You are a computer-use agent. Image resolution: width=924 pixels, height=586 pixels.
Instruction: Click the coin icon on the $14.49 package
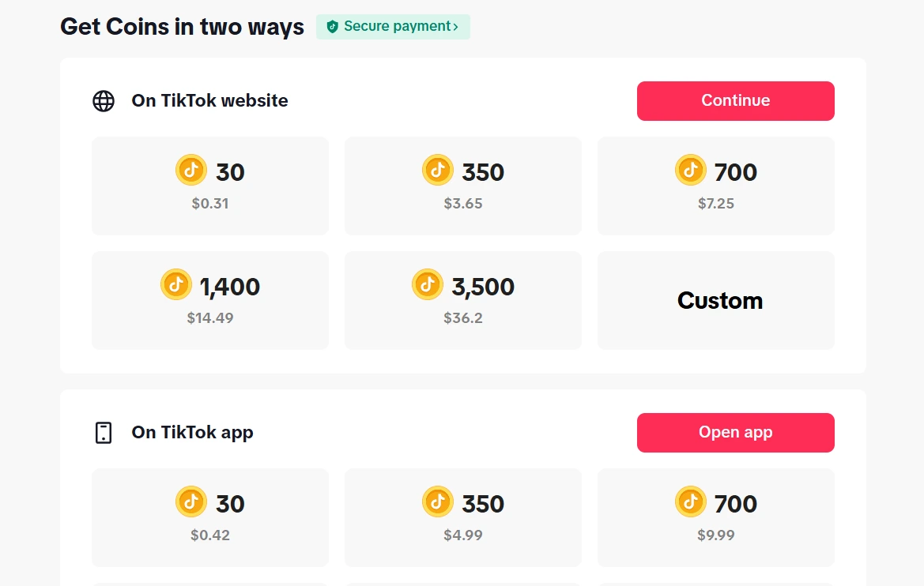click(176, 284)
